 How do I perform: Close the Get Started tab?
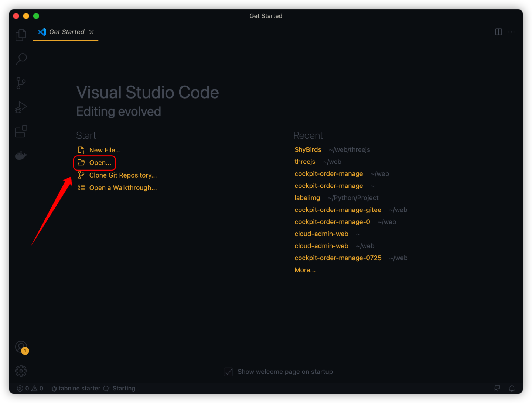[x=92, y=32]
